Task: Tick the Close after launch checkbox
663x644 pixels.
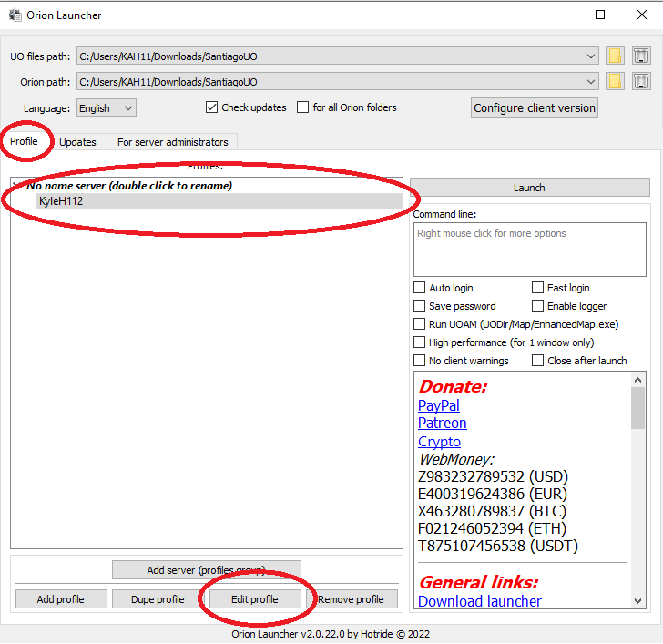Action: click(x=538, y=361)
